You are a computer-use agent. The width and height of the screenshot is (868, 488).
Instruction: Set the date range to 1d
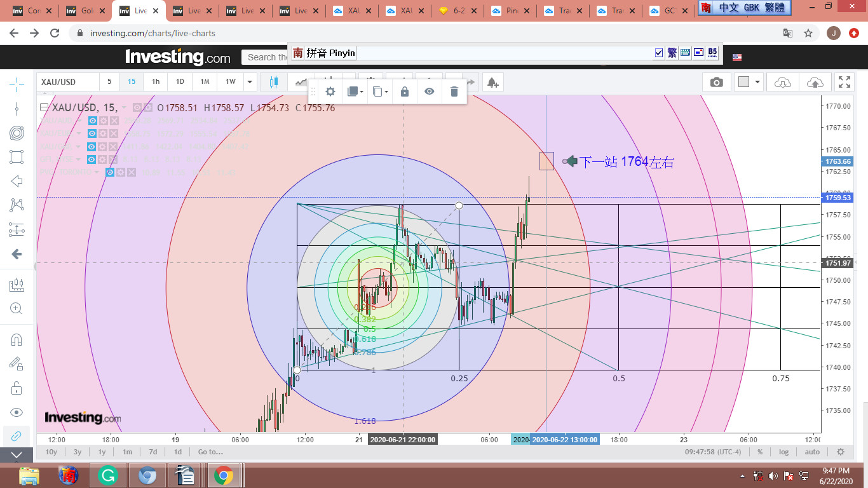178,452
